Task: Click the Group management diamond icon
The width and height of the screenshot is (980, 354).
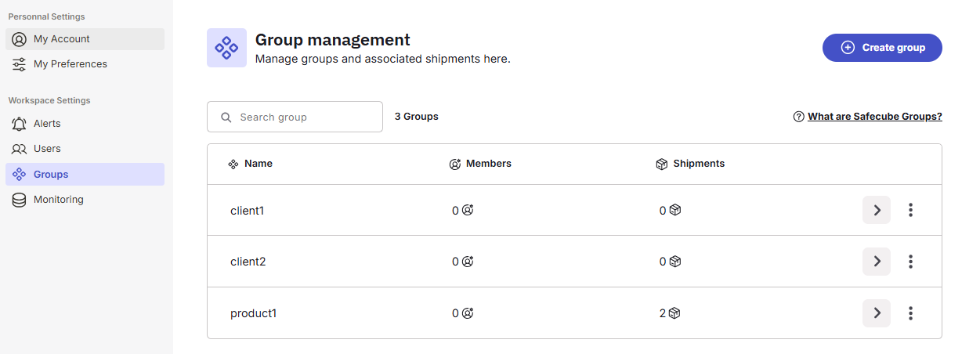Action: pyautogui.click(x=226, y=48)
